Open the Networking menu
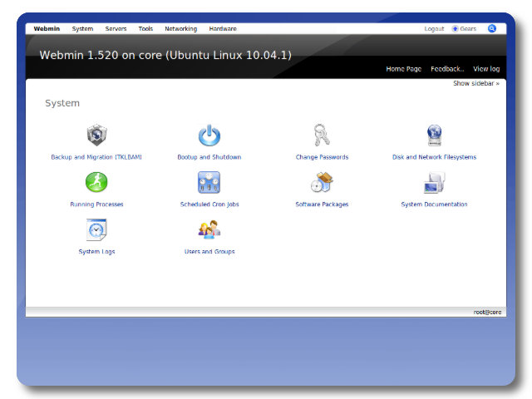This screenshot has width=532, height=399. click(180, 29)
